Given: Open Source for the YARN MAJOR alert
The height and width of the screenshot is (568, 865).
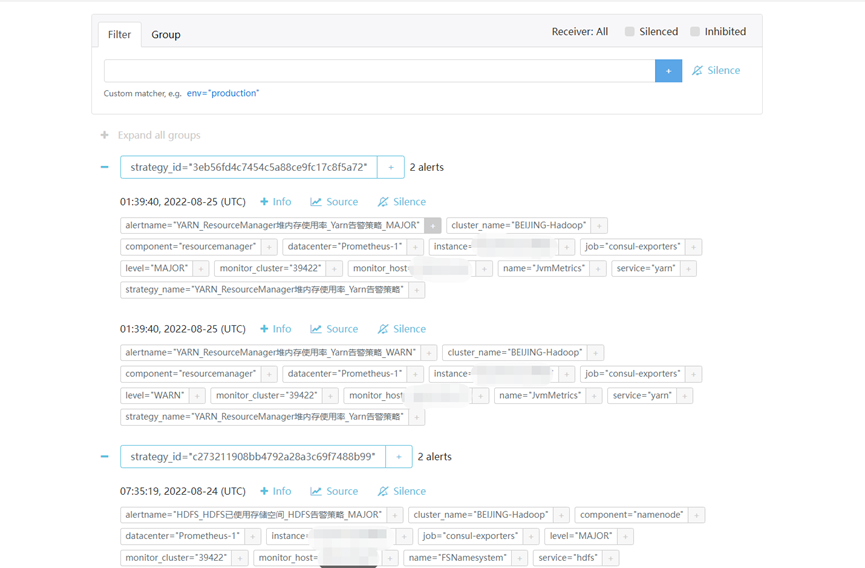Looking at the screenshot, I should [334, 202].
